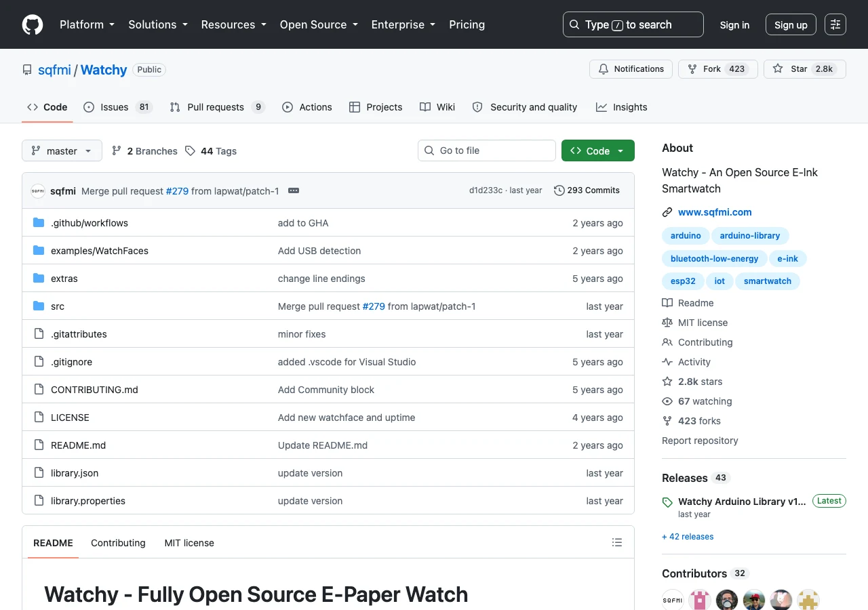868x610 pixels.
Task: Click the bell icon in Notifications button
Action: tap(604, 69)
